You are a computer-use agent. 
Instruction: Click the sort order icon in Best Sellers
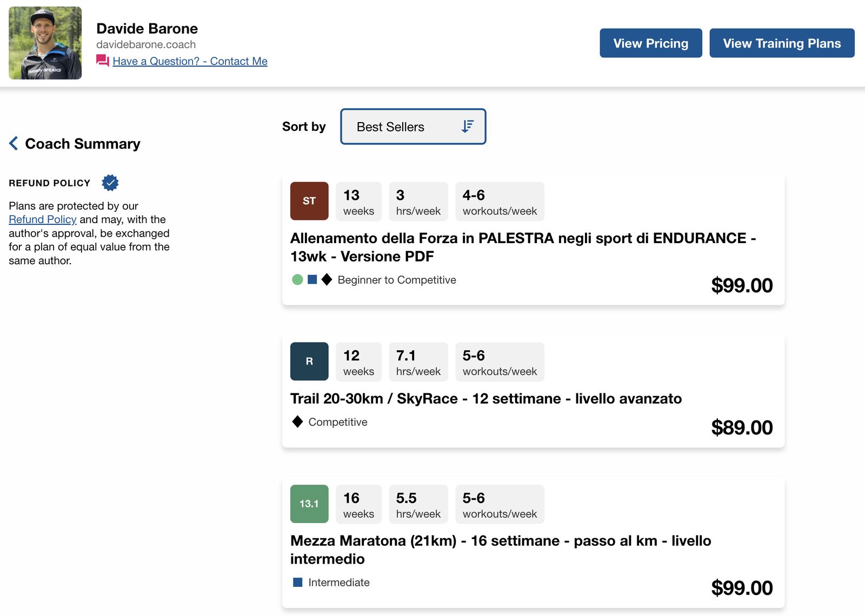(467, 126)
